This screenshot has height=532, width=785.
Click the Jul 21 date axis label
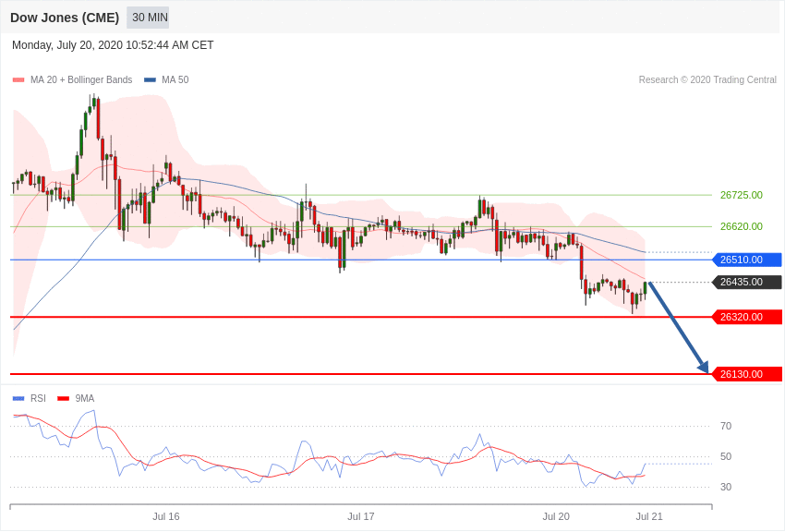pos(649,516)
